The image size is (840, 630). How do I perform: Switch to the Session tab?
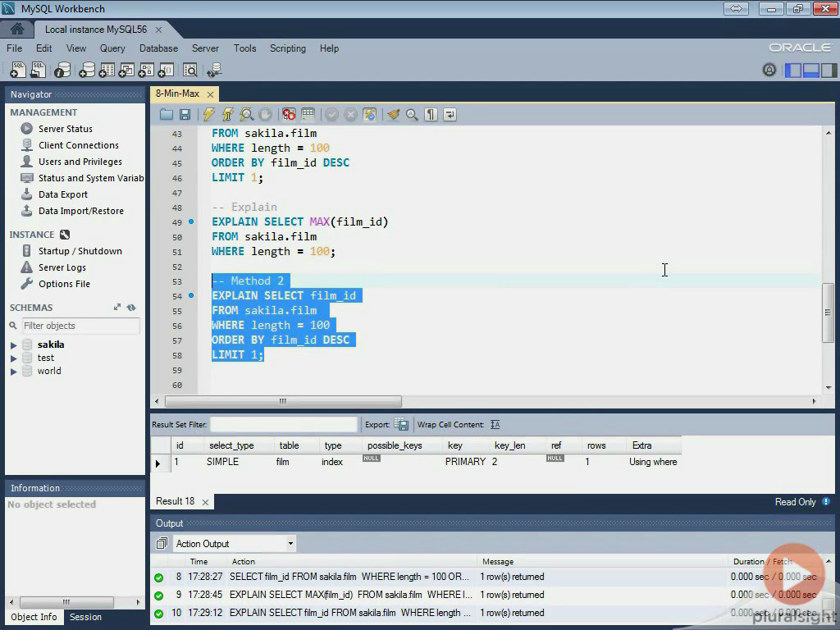(x=85, y=617)
